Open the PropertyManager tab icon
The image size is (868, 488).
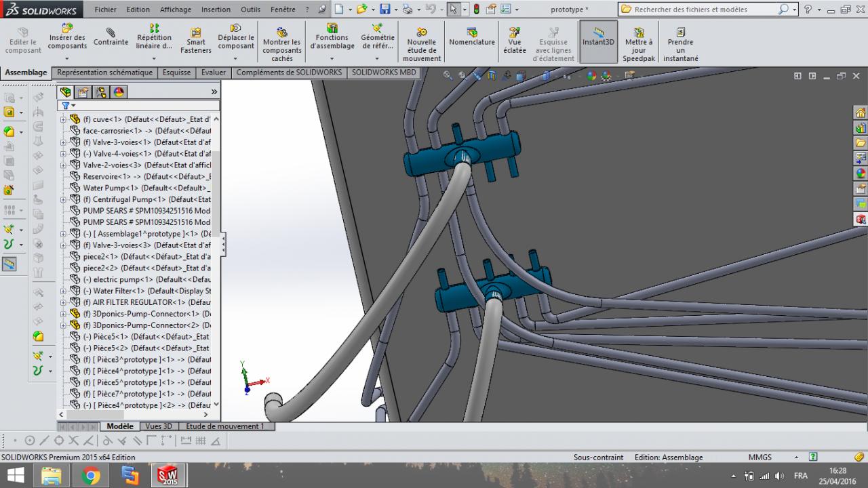pyautogui.click(x=83, y=92)
